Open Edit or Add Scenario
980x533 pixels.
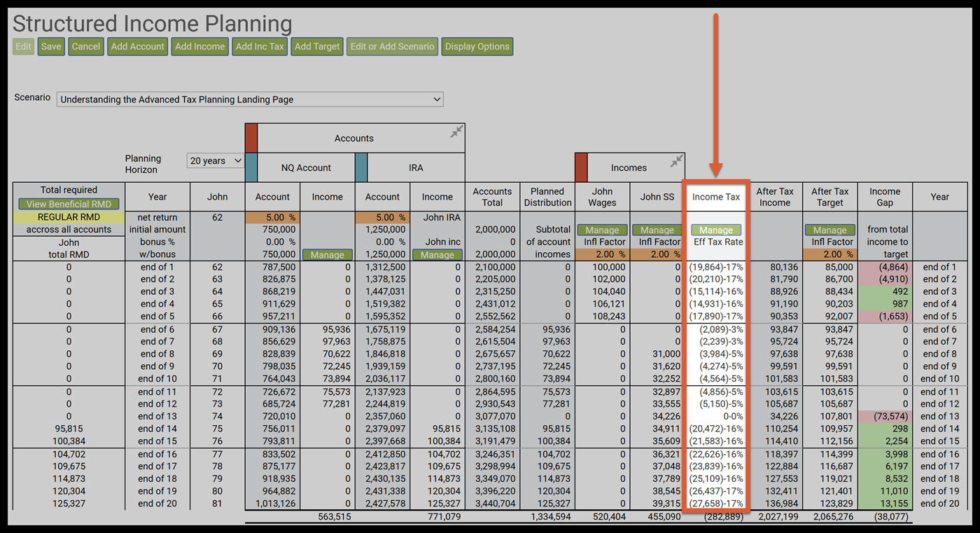pyautogui.click(x=392, y=47)
